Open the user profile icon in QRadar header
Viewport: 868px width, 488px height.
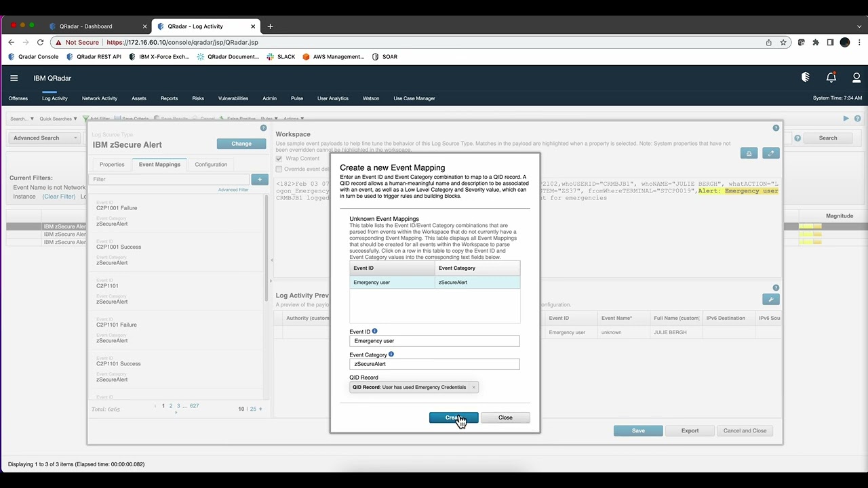coord(856,77)
